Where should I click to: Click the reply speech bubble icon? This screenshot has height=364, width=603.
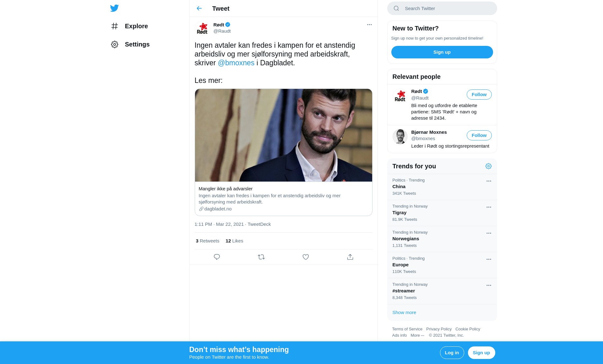217,257
